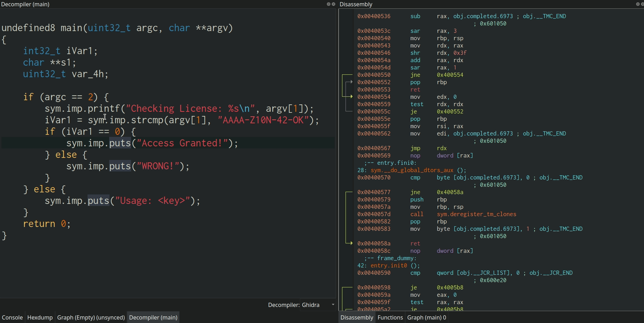Close the Decompiler (main) dock panel
Viewport: 644px width, 323px height.
333,4
